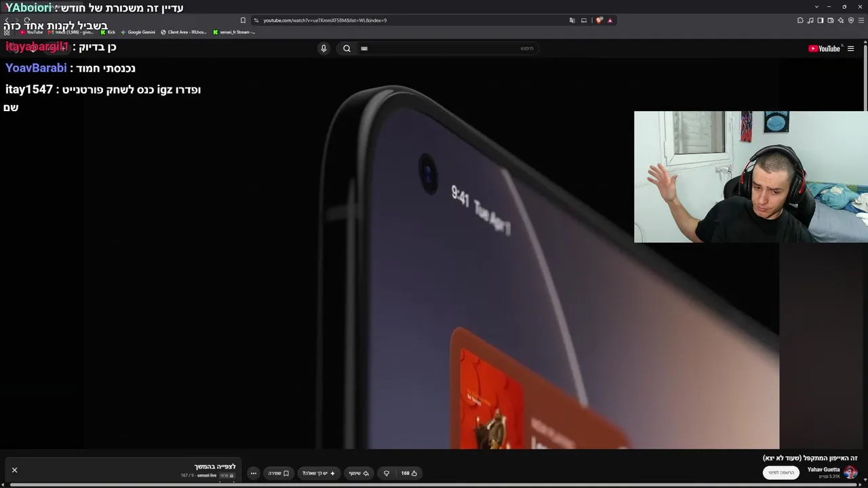Click the Ask (יש לך שאלה?) button
The width and height of the screenshot is (868, 488).
(319, 473)
